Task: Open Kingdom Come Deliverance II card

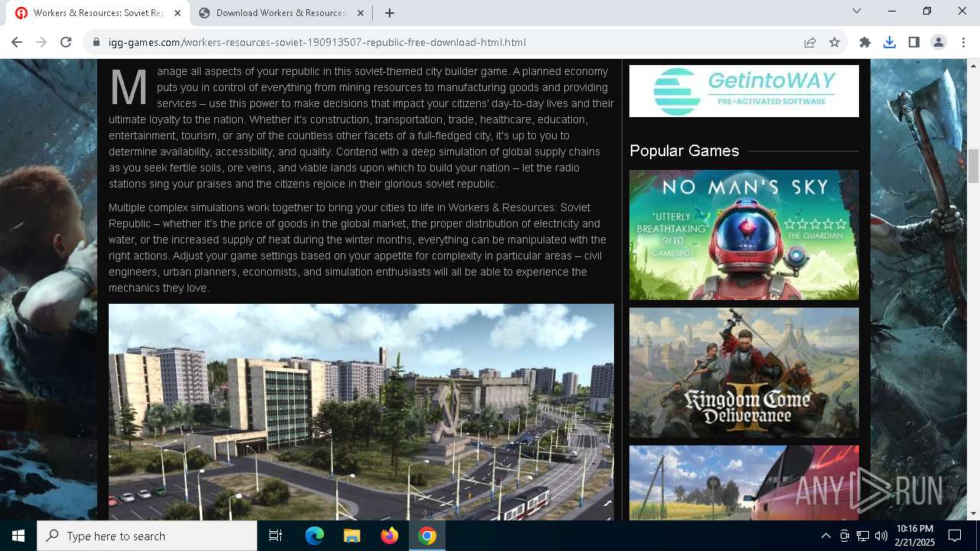Action: 744,373
